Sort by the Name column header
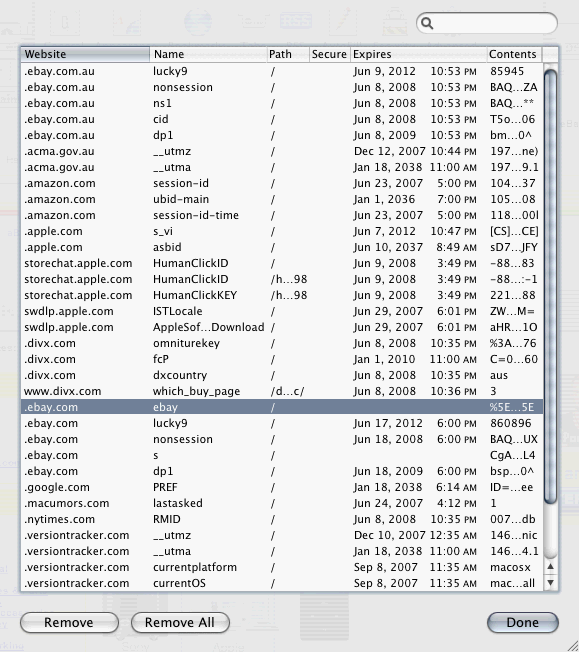 pos(208,54)
